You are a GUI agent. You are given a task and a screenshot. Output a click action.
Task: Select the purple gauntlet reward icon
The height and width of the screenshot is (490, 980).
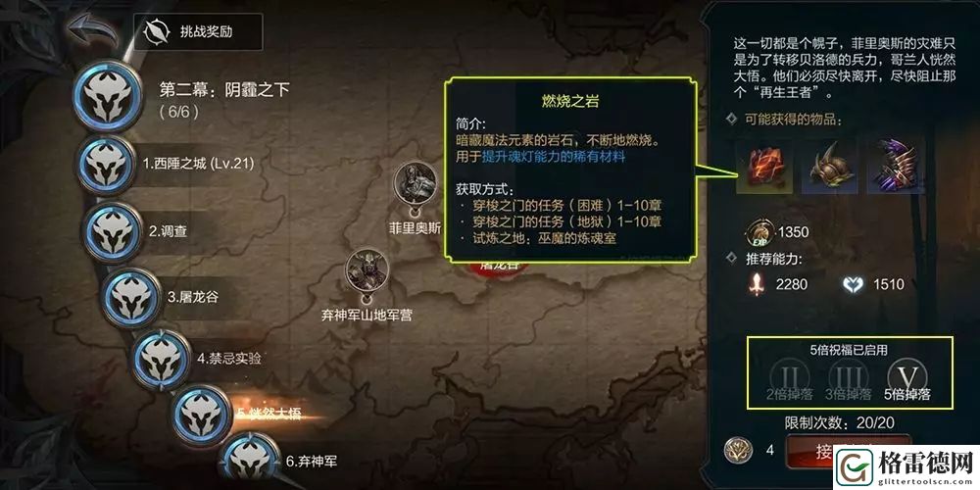pos(896,167)
